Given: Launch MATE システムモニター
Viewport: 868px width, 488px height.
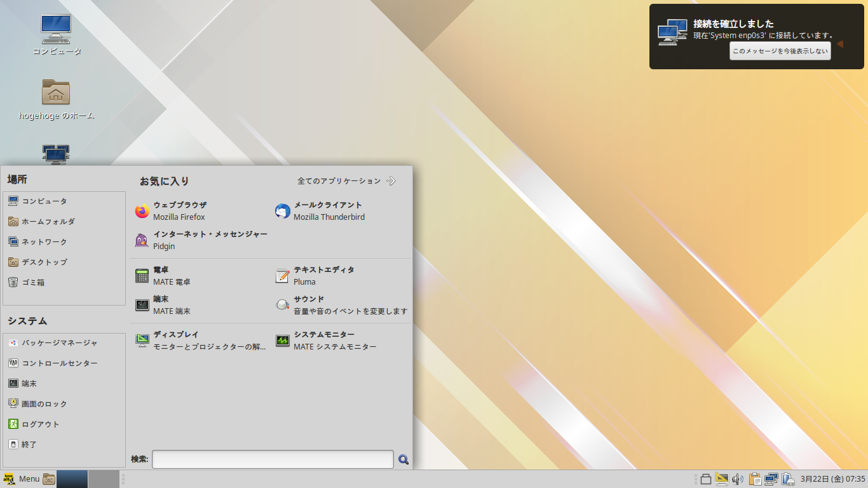Looking at the screenshot, I should coord(326,341).
